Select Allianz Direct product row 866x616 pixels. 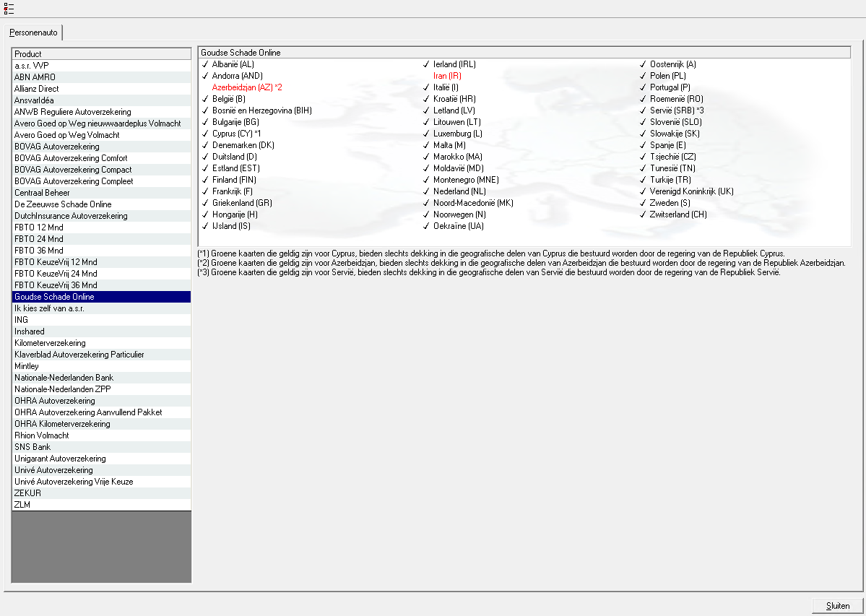click(101, 88)
